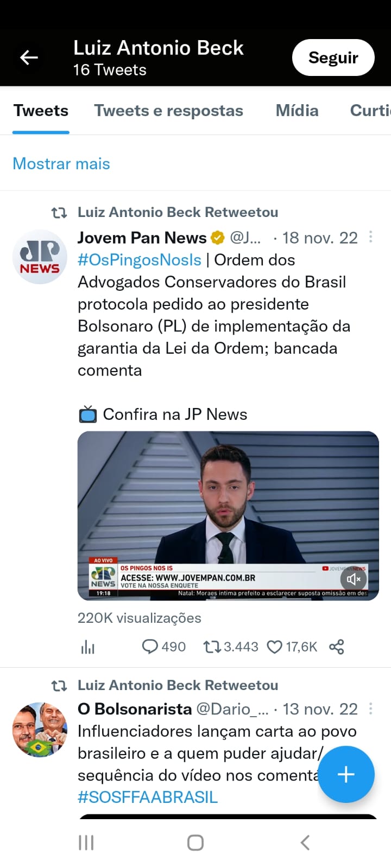Image resolution: width=391 pixels, height=868 pixels.
Task: Follow Luiz Antonio Beck with Seguir button
Action: 333,58
